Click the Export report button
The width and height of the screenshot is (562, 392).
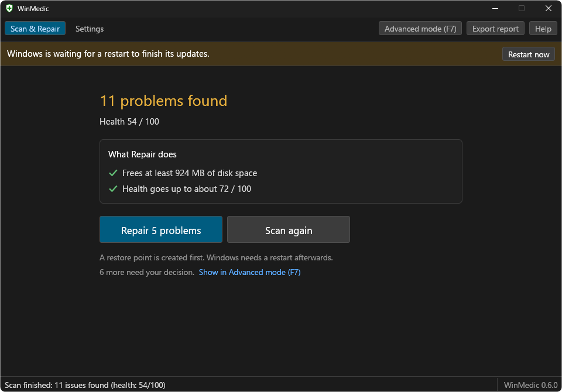(495, 29)
